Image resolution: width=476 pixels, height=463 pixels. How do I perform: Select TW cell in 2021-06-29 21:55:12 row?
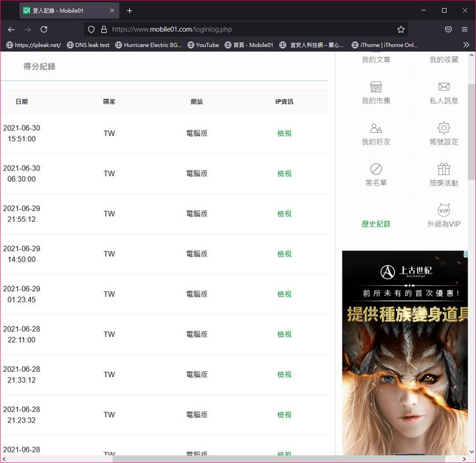click(109, 214)
